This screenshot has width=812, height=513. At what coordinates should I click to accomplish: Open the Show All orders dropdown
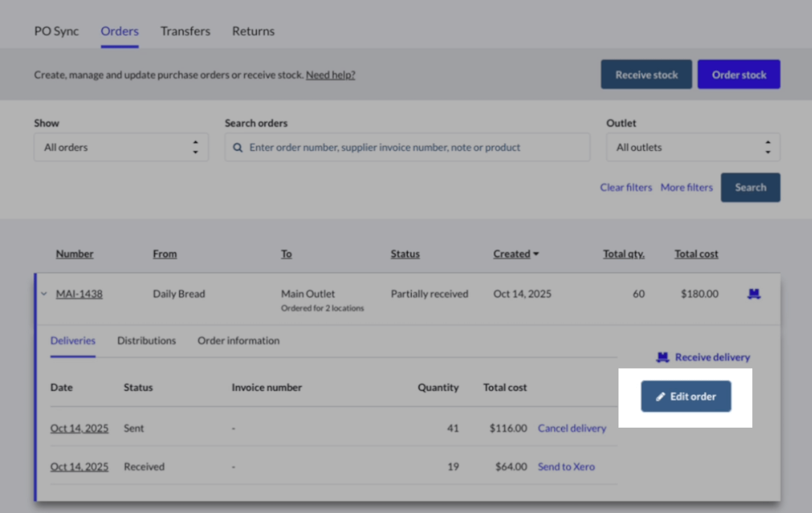(x=121, y=147)
